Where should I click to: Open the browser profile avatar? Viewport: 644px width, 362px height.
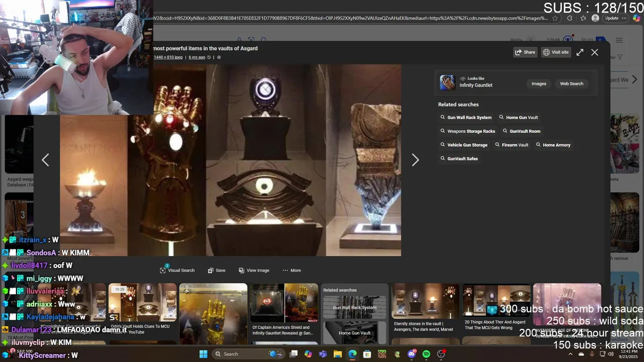[595, 18]
